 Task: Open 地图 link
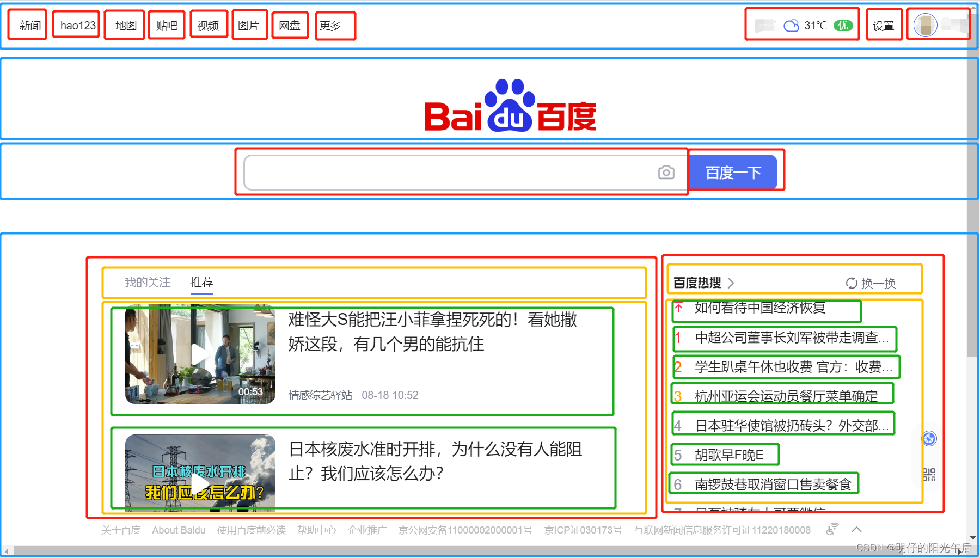coord(126,26)
